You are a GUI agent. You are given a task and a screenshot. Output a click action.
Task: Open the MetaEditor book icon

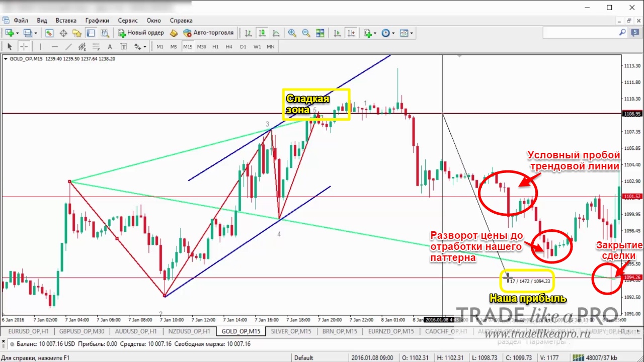coord(174,33)
